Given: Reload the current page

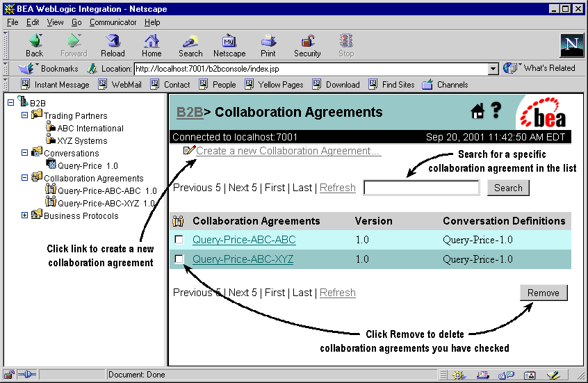Looking at the screenshot, I should click(x=113, y=46).
